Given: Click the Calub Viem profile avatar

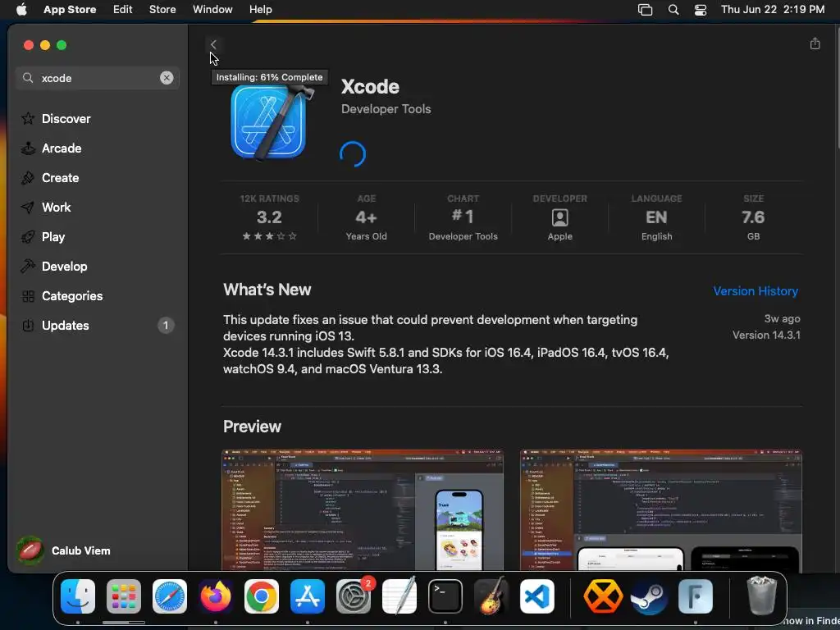Looking at the screenshot, I should coord(30,550).
